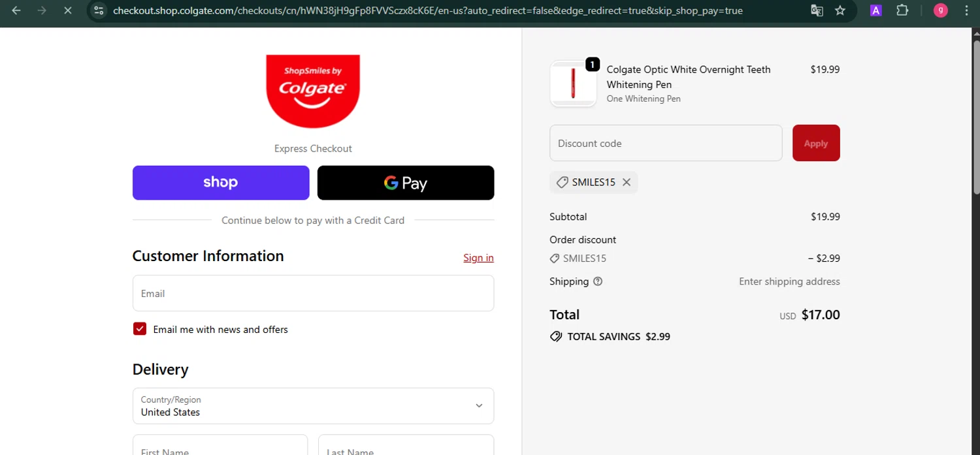Open the Country/Region dropdown
980x455 pixels.
pyautogui.click(x=313, y=405)
